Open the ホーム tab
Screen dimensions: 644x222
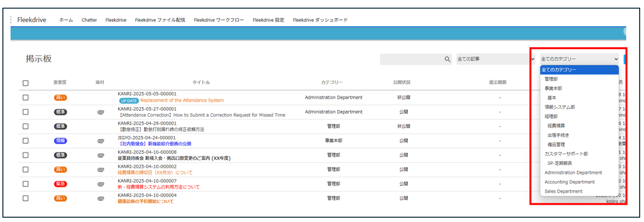click(66, 20)
